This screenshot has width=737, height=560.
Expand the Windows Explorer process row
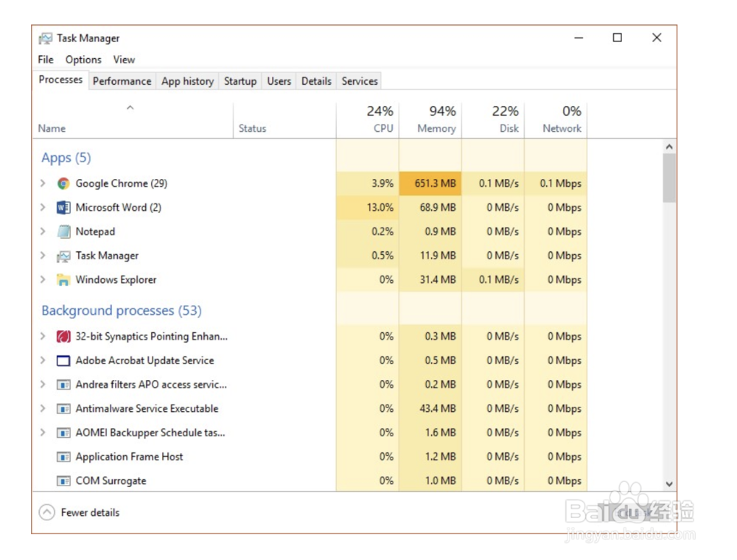(43, 279)
